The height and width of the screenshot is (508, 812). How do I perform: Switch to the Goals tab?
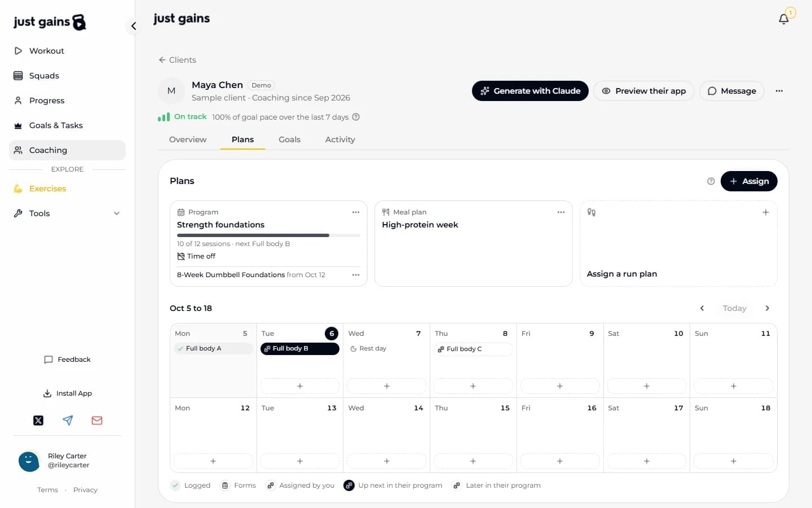pos(289,139)
